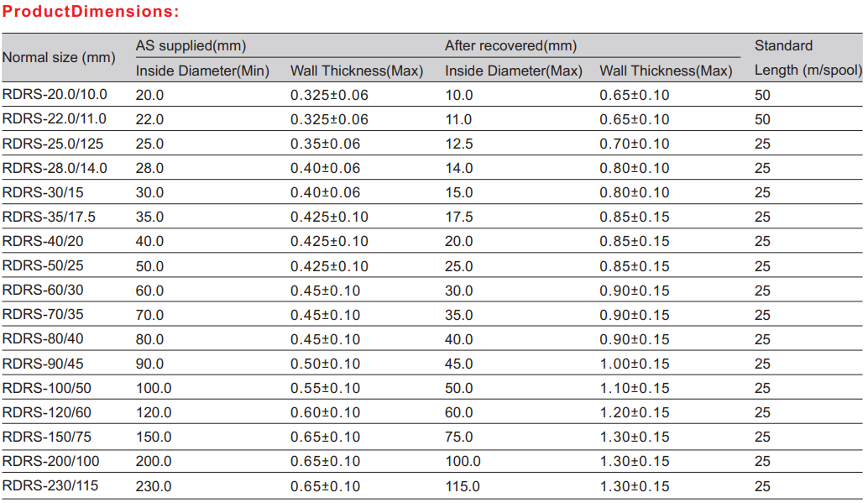Image resolution: width=868 pixels, height=503 pixels.
Task: Click the RDRS-22.0/11.0 product name
Action: 55,118
